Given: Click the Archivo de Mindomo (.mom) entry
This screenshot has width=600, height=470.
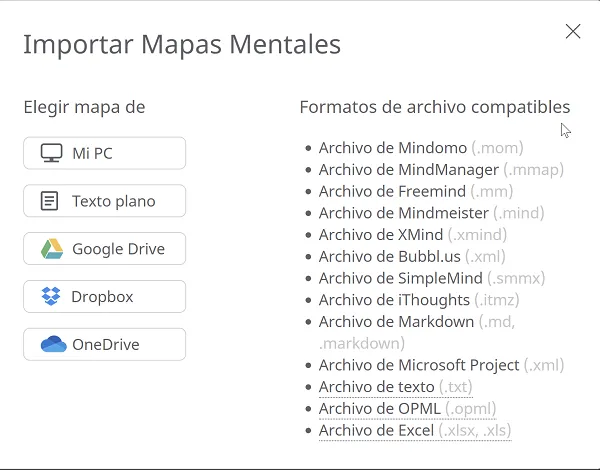Looking at the screenshot, I should point(421,148).
